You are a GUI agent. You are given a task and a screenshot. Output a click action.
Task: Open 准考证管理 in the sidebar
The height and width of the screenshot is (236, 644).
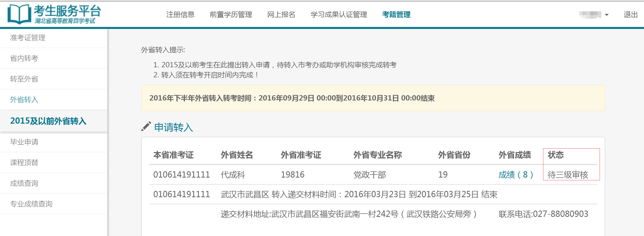28,38
